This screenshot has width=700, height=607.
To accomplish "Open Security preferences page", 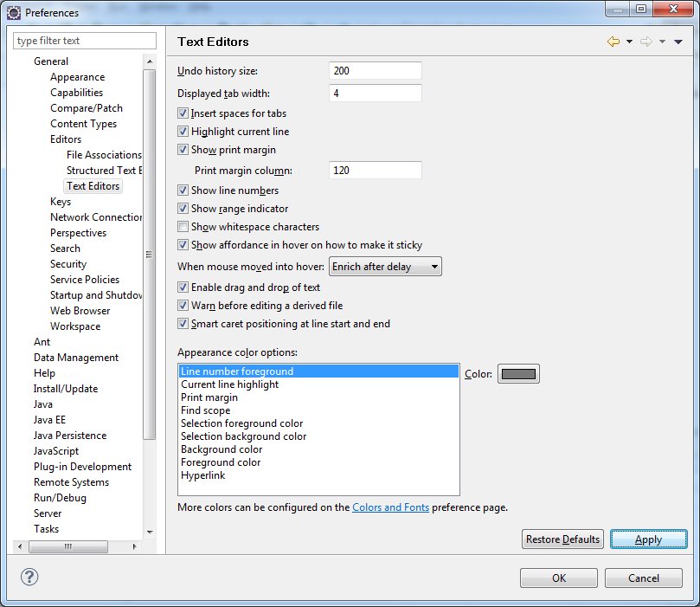I will pyautogui.click(x=68, y=264).
